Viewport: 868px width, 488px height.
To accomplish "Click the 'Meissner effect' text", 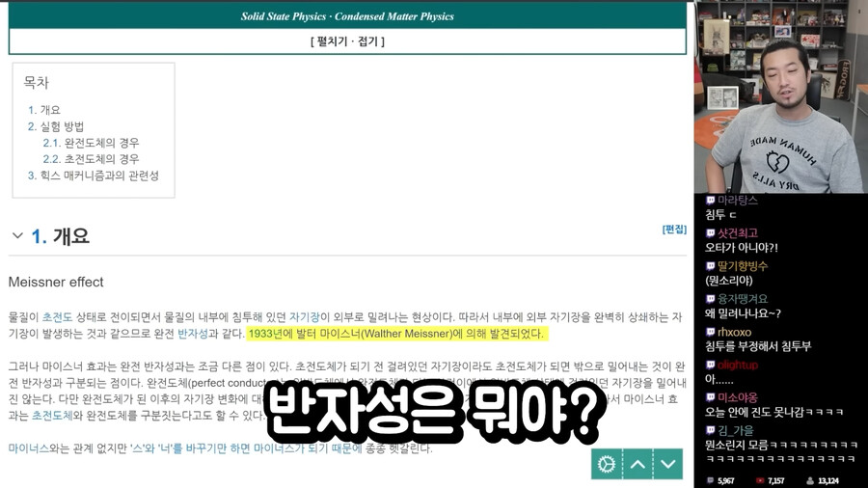I will click(56, 283).
